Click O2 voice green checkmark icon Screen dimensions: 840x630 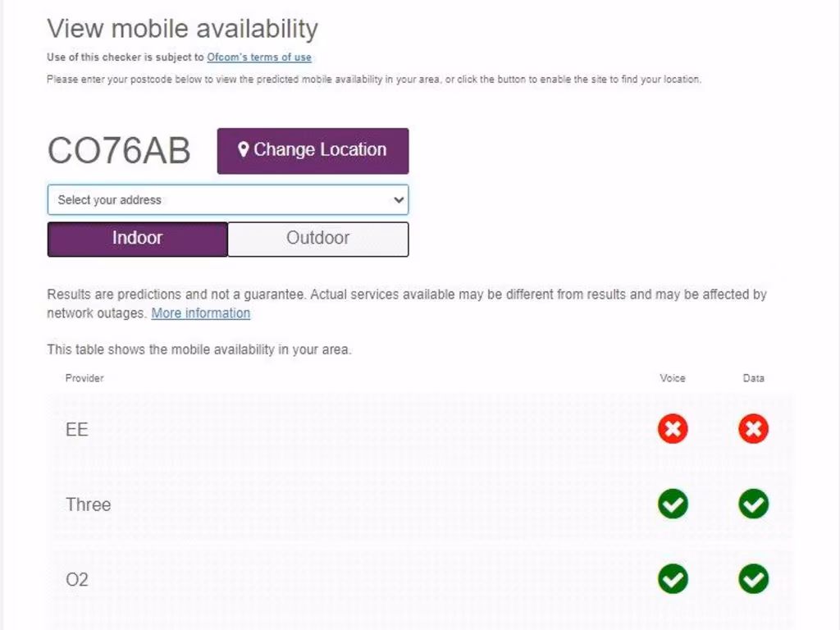click(x=673, y=579)
